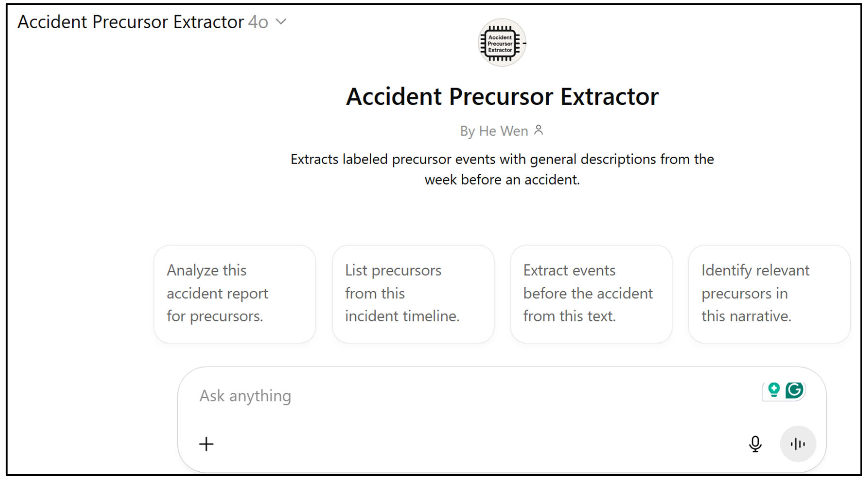
Task: Click the microphone dictation icon
Action: point(755,444)
